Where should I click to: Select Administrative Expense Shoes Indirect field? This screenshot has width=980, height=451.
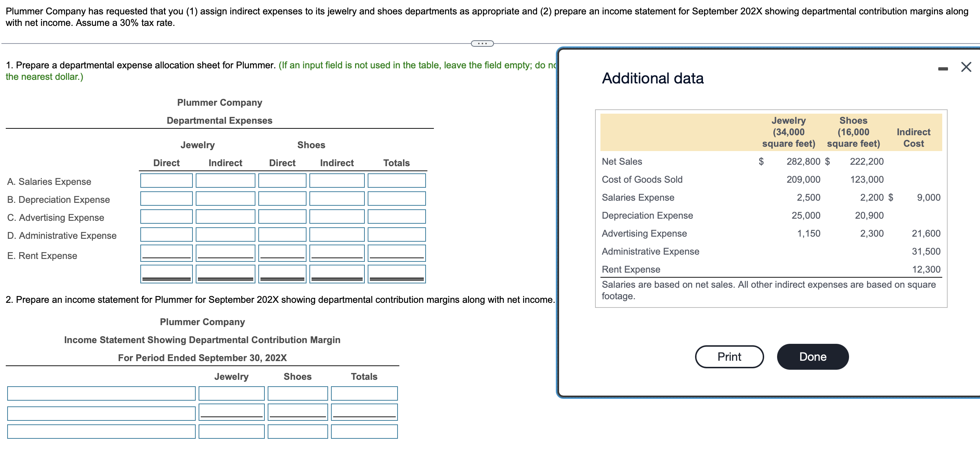point(337,234)
